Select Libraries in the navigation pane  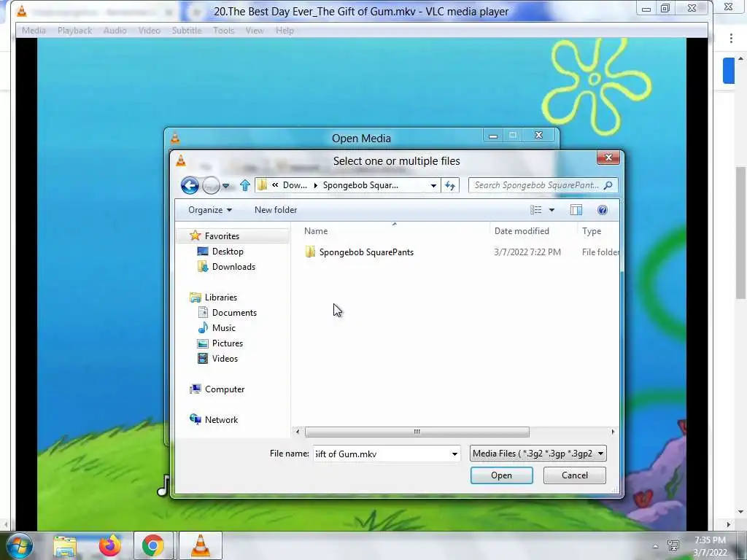(220, 297)
